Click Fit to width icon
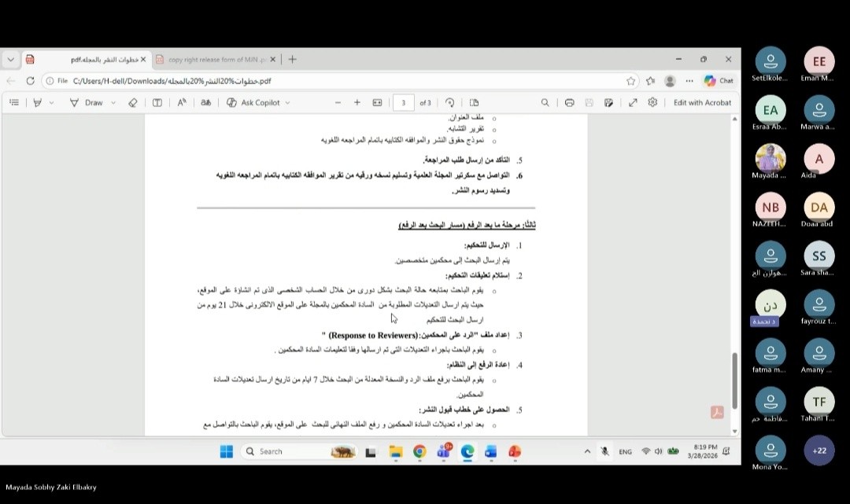 (x=377, y=102)
